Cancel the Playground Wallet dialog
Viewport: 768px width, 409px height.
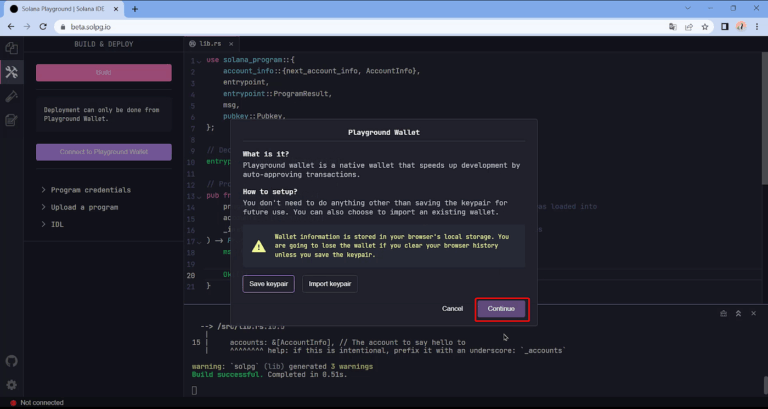point(452,309)
